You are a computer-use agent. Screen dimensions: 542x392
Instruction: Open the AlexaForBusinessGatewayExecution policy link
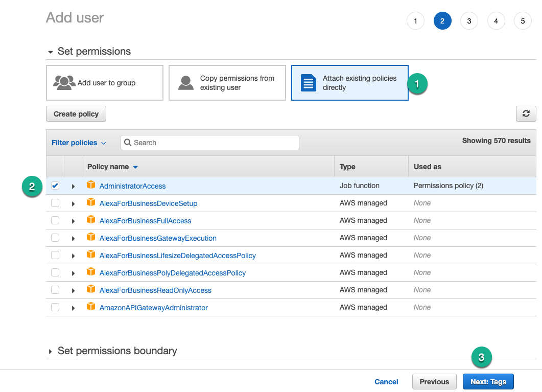point(158,238)
